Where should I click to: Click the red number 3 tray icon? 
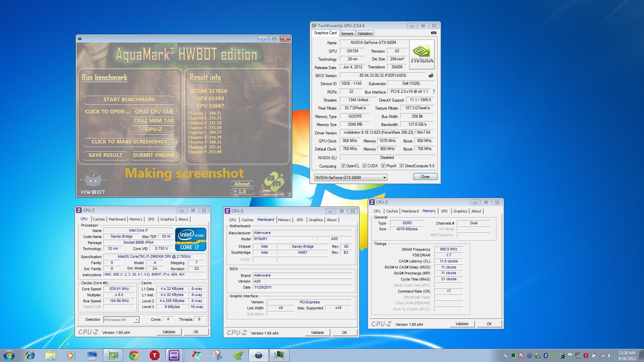[x=586, y=356]
